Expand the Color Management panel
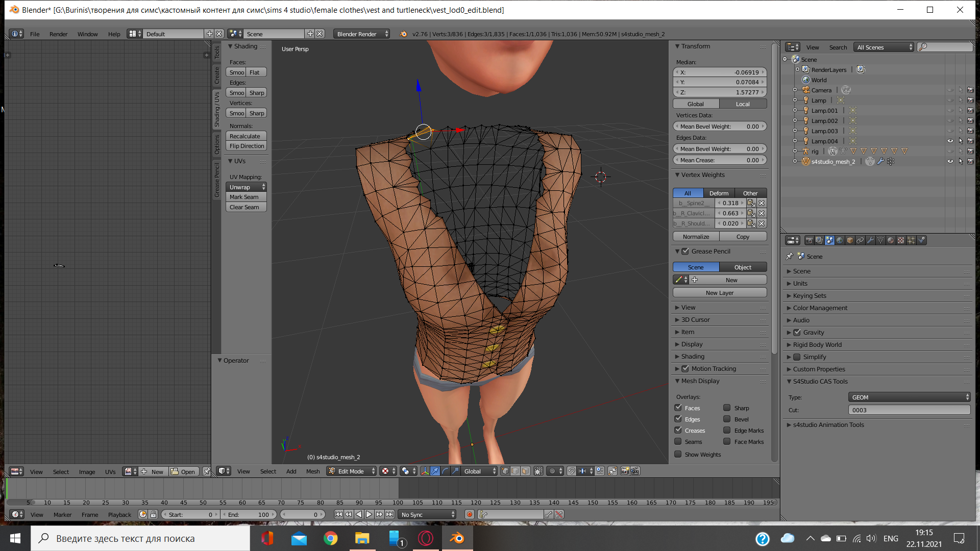980x551 pixels. point(820,308)
